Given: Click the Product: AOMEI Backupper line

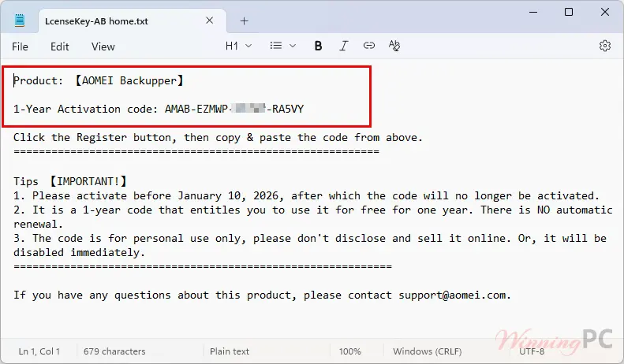Looking at the screenshot, I should coord(99,80).
